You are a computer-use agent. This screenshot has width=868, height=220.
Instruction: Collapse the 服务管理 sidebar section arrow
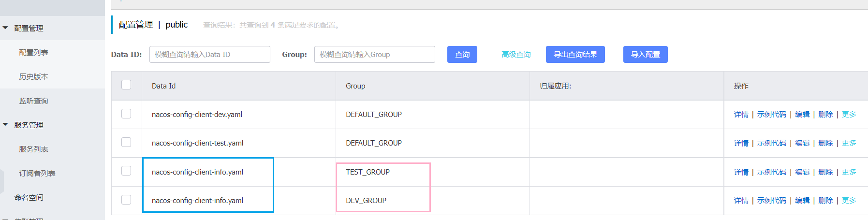click(x=5, y=125)
